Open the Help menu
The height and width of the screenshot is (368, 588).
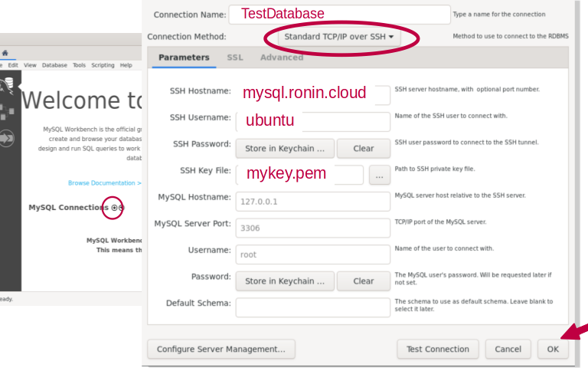(x=126, y=65)
